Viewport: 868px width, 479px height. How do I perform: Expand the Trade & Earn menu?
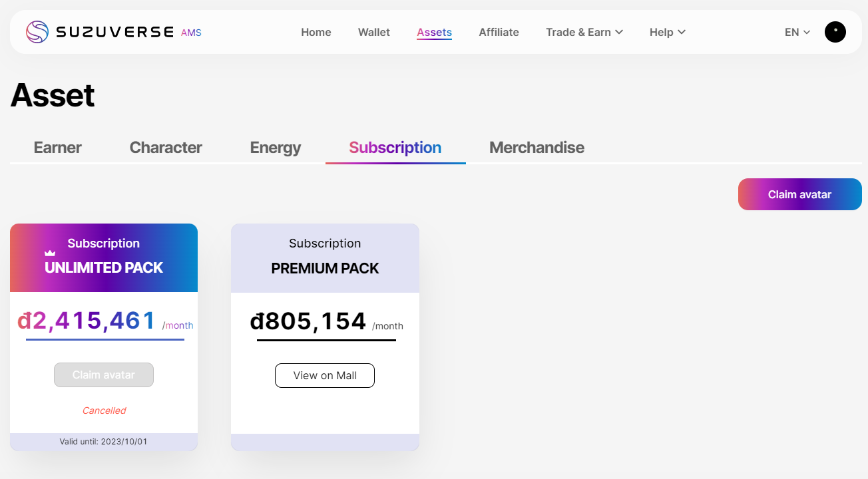(584, 32)
